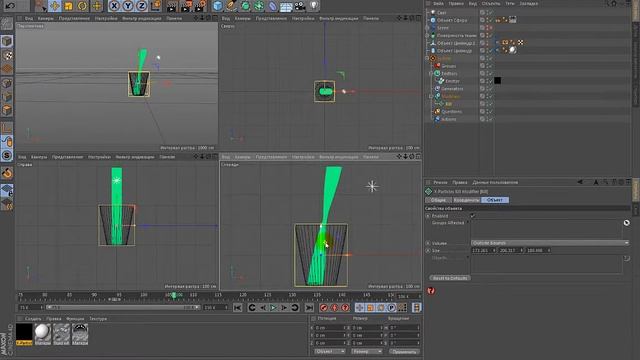Collapse the Emitters group in tree
Viewport: 640px width, 360px height.
431,73
